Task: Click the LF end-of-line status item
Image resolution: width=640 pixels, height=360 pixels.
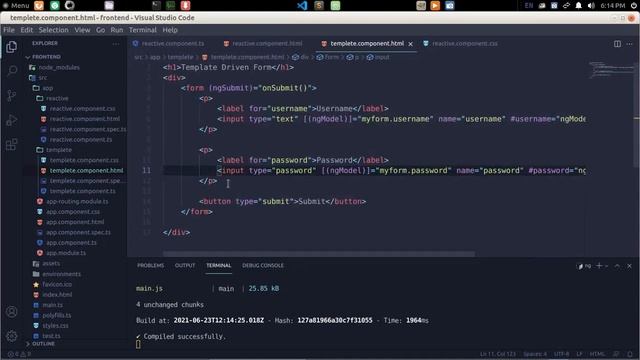Action: tap(579, 354)
